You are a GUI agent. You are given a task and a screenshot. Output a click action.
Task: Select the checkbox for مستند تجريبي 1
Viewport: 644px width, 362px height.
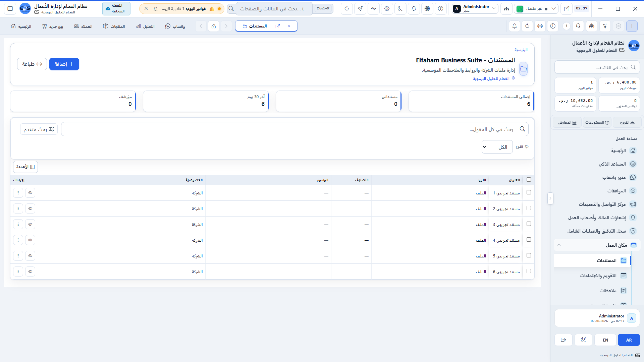529,192
